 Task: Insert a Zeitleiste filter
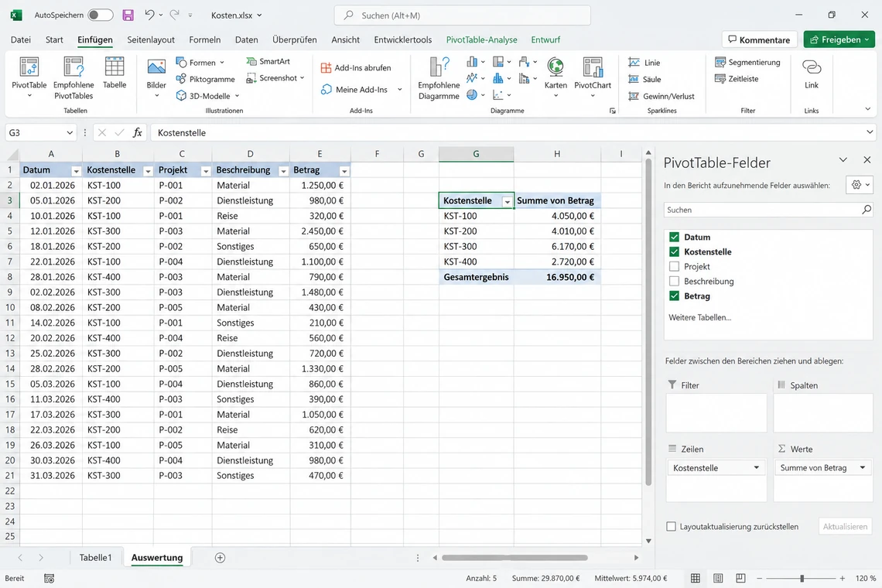[x=737, y=79]
